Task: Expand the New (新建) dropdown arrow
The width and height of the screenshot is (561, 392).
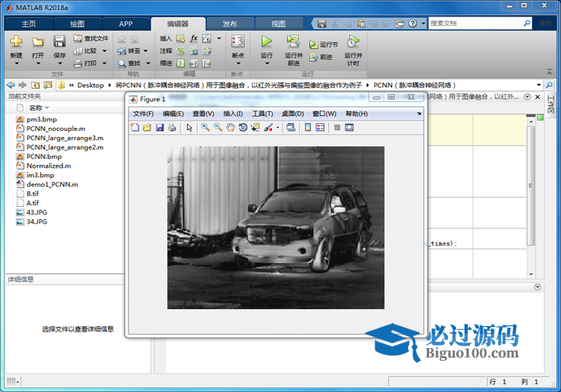Action: pyautogui.click(x=16, y=64)
